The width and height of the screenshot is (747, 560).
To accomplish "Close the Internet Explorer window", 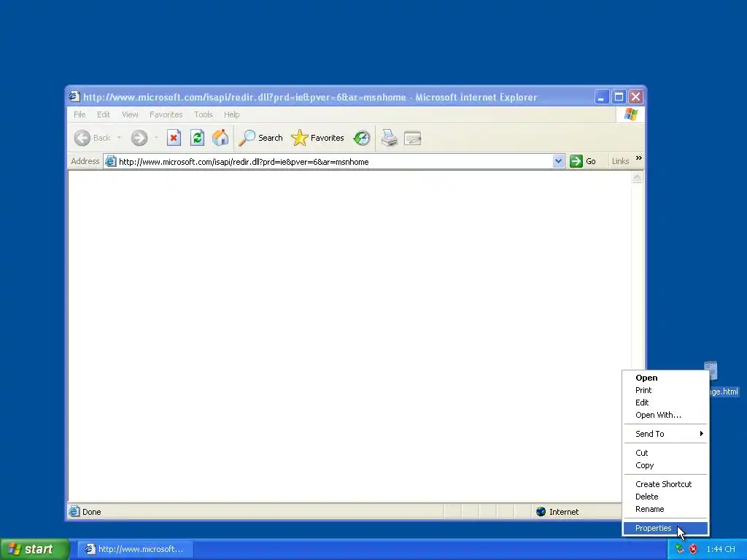I will click(x=635, y=97).
